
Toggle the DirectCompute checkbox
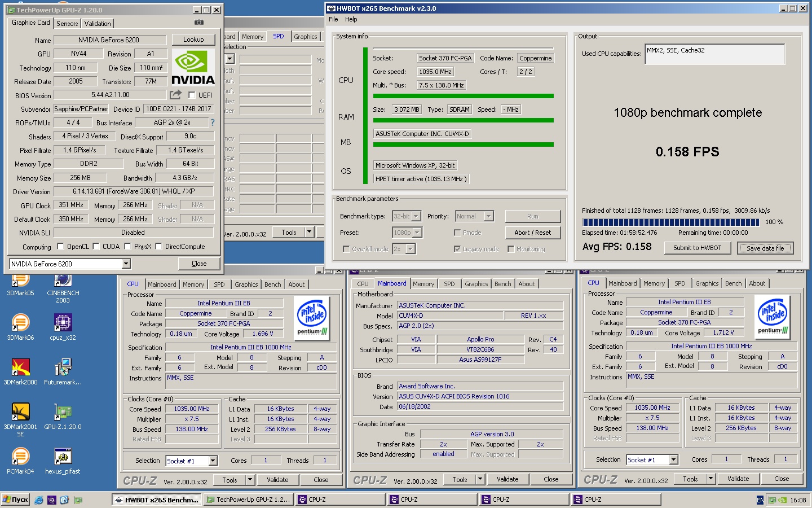point(158,247)
